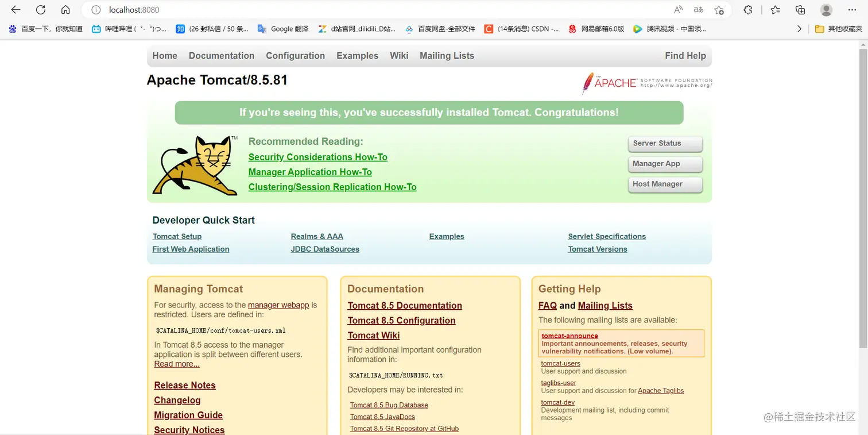Select Mailing Lists in the navigation bar
The image size is (868, 435).
pos(447,56)
